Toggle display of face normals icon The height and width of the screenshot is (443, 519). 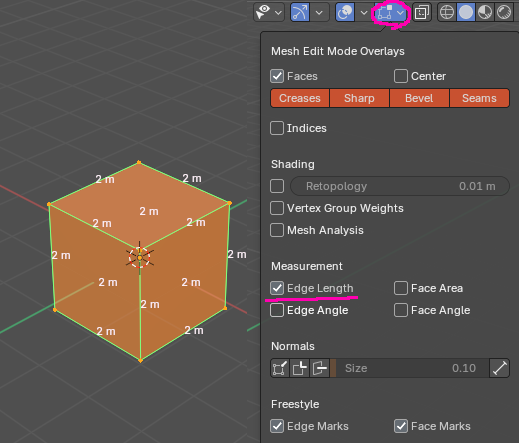click(x=319, y=368)
